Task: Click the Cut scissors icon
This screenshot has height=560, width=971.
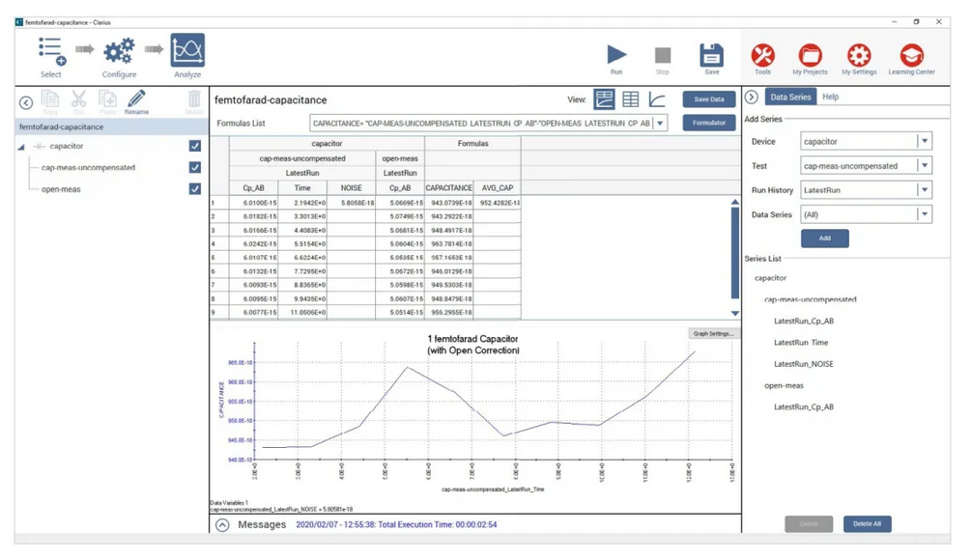Action: coord(78,99)
